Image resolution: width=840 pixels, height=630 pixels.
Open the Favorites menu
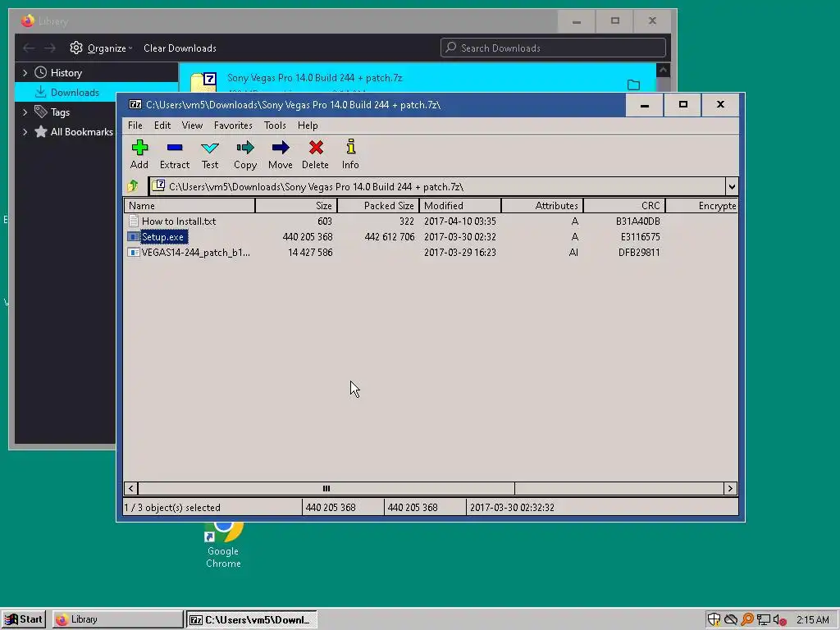click(233, 126)
